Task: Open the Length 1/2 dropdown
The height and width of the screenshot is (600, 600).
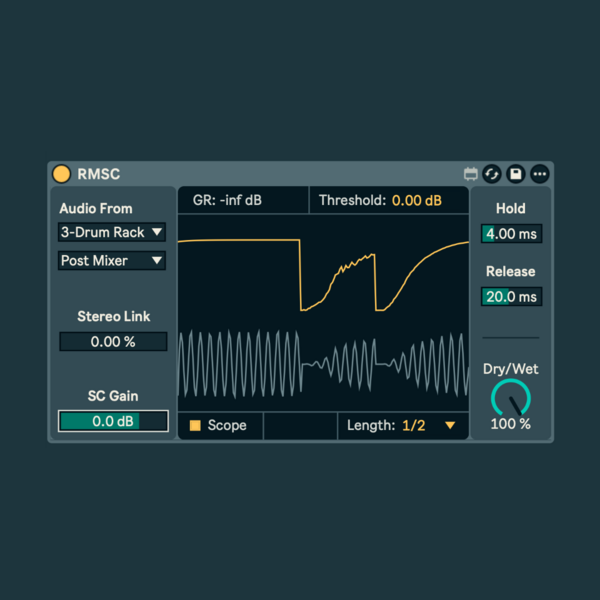Action: pyautogui.click(x=403, y=426)
